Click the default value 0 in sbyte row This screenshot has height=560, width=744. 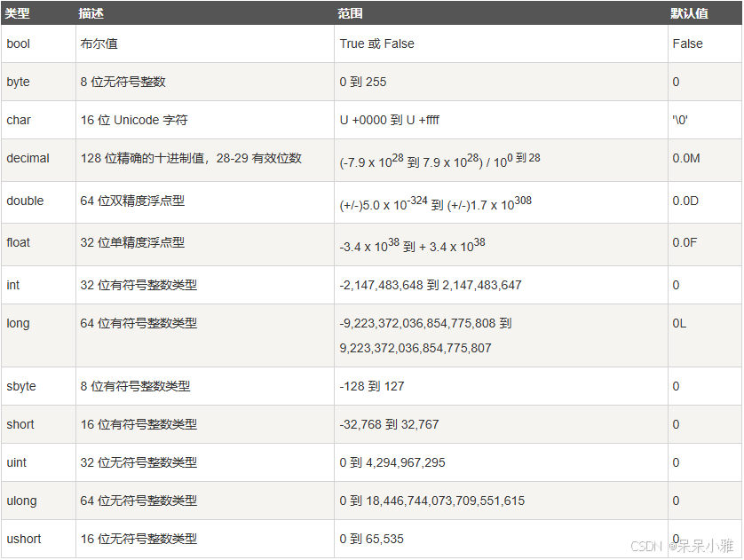[x=676, y=386]
